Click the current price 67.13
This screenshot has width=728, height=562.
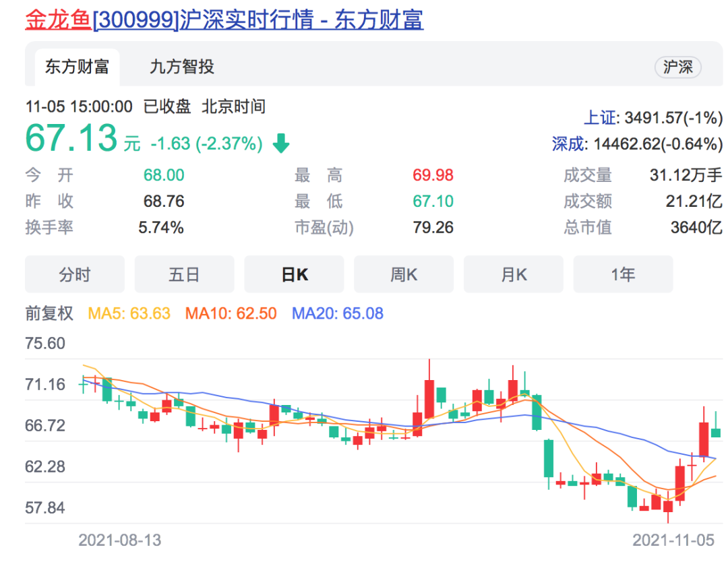click(71, 138)
